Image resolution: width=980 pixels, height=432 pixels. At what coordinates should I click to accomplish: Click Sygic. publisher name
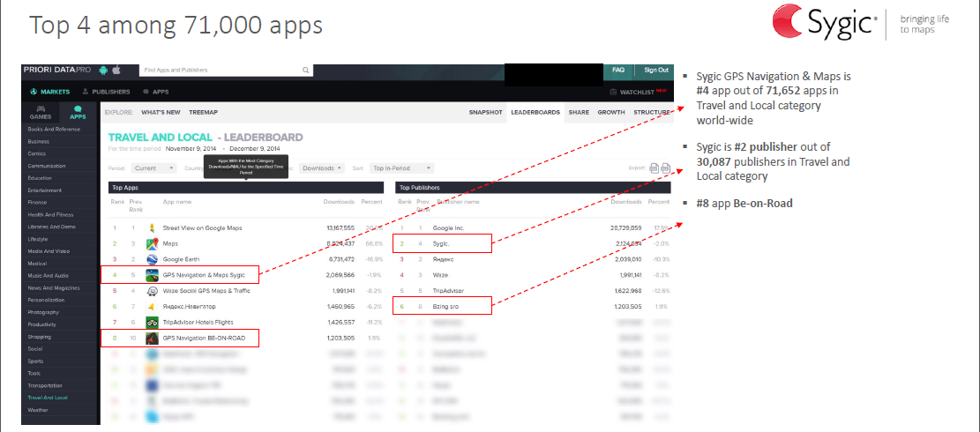(x=441, y=243)
